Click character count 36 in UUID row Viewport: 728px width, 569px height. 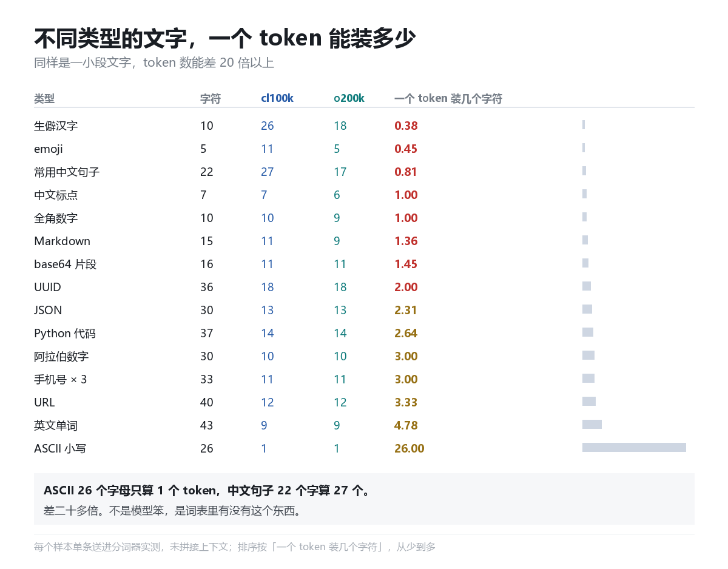(x=207, y=288)
